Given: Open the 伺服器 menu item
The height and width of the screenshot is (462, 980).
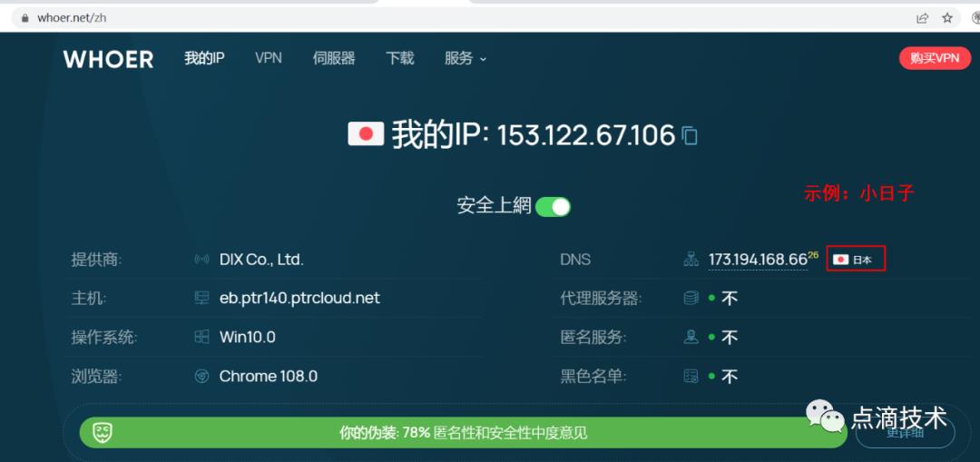Looking at the screenshot, I should coord(334,58).
